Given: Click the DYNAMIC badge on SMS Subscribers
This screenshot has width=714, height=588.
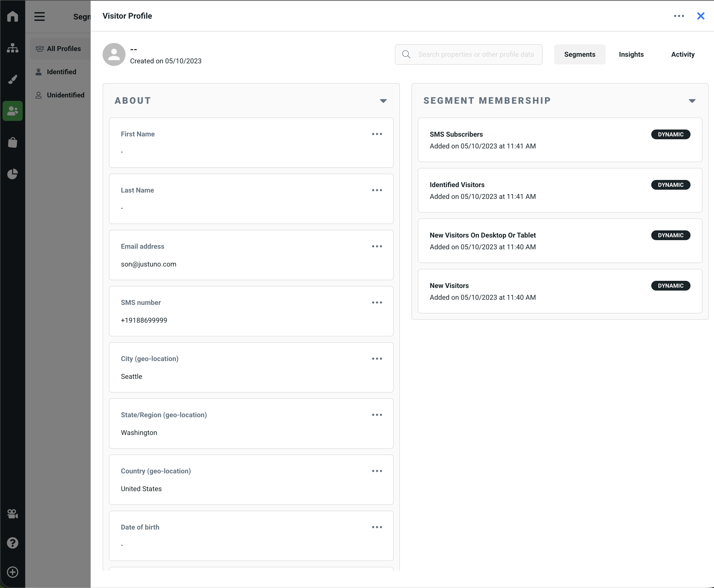Looking at the screenshot, I should pos(670,134).
